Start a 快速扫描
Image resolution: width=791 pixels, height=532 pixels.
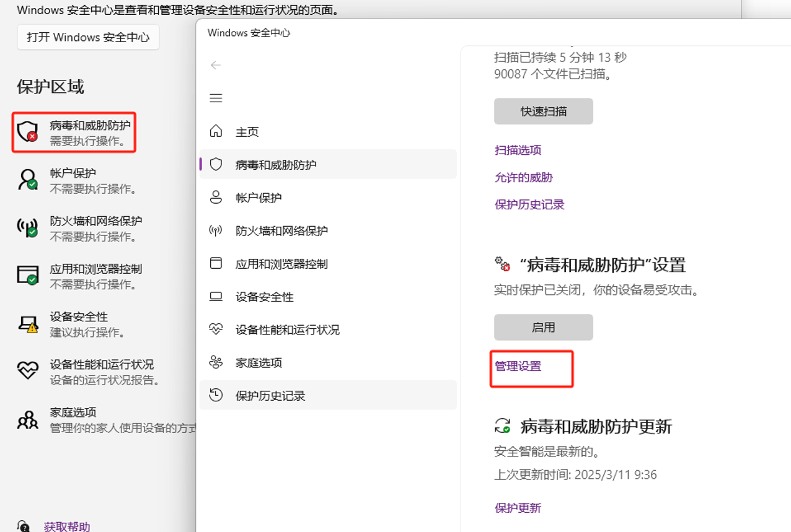[543, 111]
